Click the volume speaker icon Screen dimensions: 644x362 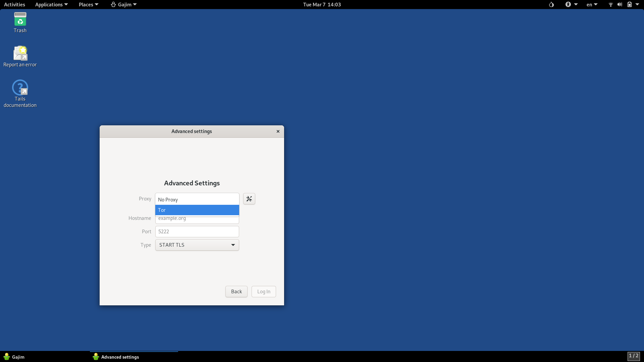(x=620, y=5)
